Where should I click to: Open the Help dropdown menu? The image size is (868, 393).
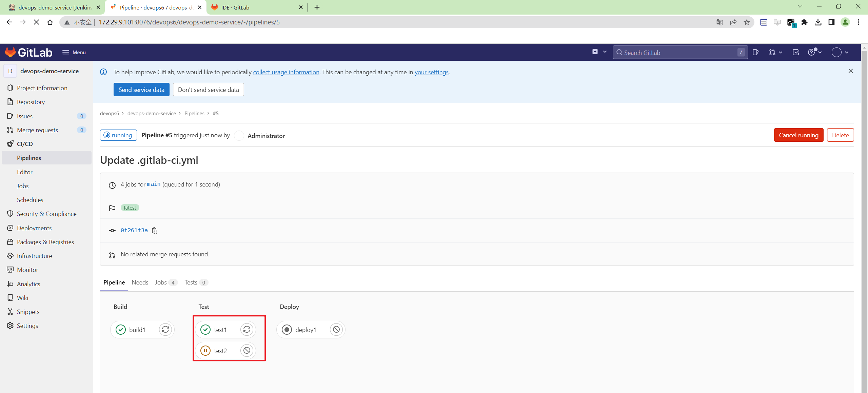[x=814, y=53]
